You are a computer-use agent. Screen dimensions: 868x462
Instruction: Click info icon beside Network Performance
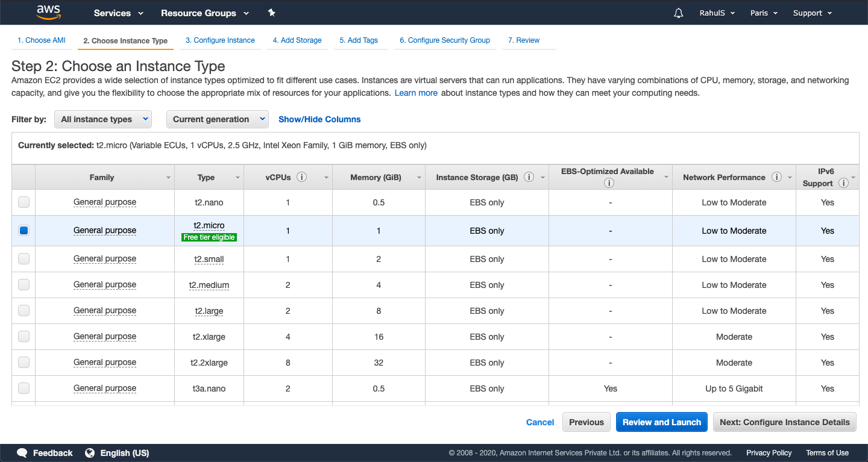pyautogui.click(x=776, y=177)
